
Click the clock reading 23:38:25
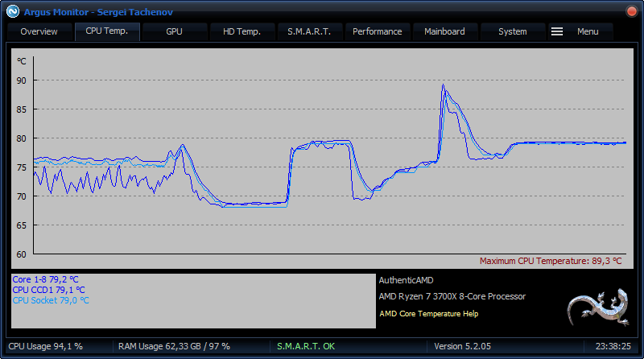(613, 346)
